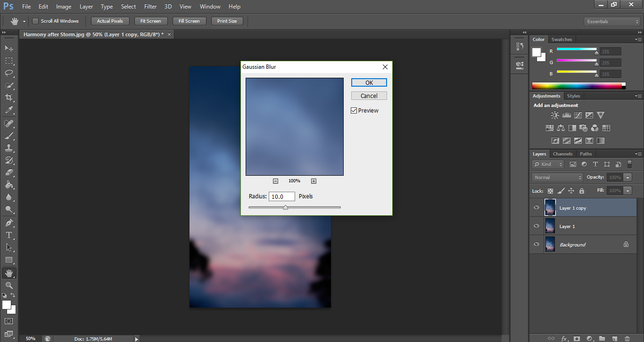Image resolution: width=644 pixels, height=342 pixels.
Task: Turn layer filtering on or off
Action: (x=629, y=164)
